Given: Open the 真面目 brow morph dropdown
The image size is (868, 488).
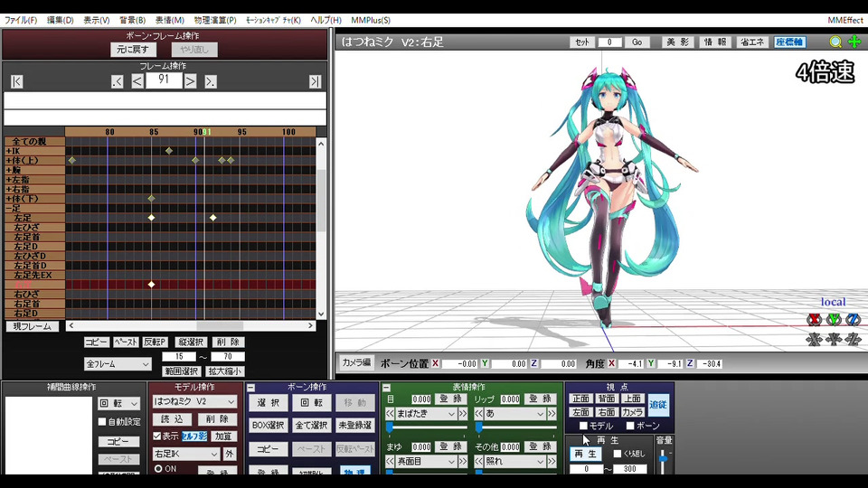Looking at the screenshot, I should (426, 462).
